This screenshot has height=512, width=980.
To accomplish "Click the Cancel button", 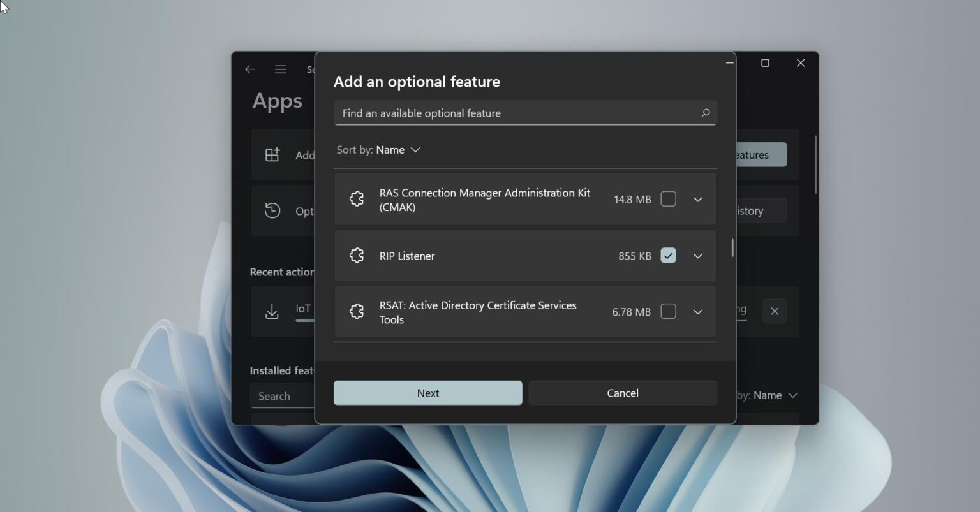I will 622,393.
